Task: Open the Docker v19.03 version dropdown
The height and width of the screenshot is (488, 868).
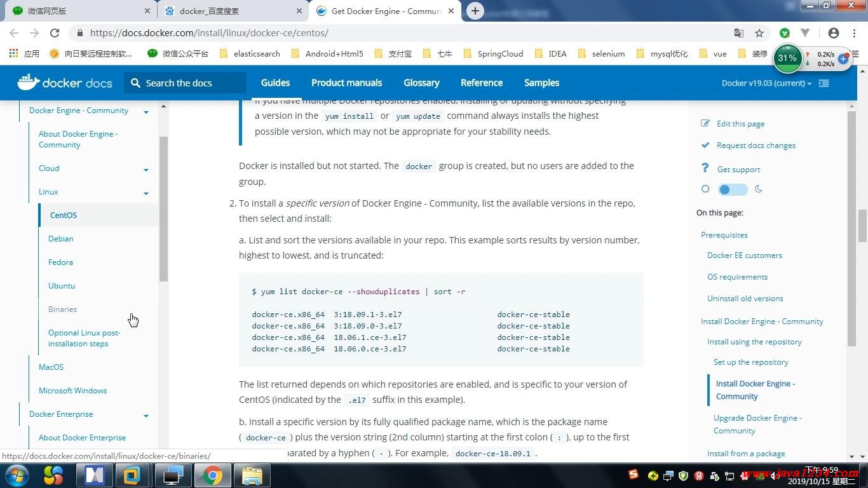Action: coord(766,83)
